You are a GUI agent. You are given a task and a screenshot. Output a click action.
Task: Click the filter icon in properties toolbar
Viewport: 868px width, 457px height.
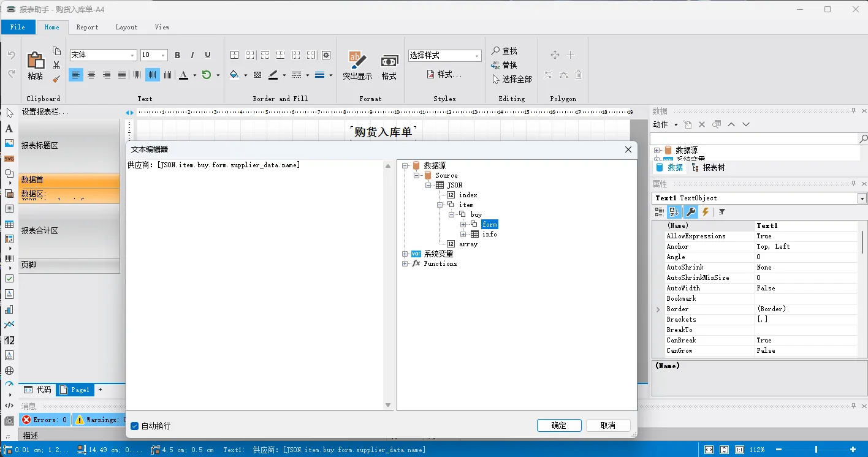point(722,212)
